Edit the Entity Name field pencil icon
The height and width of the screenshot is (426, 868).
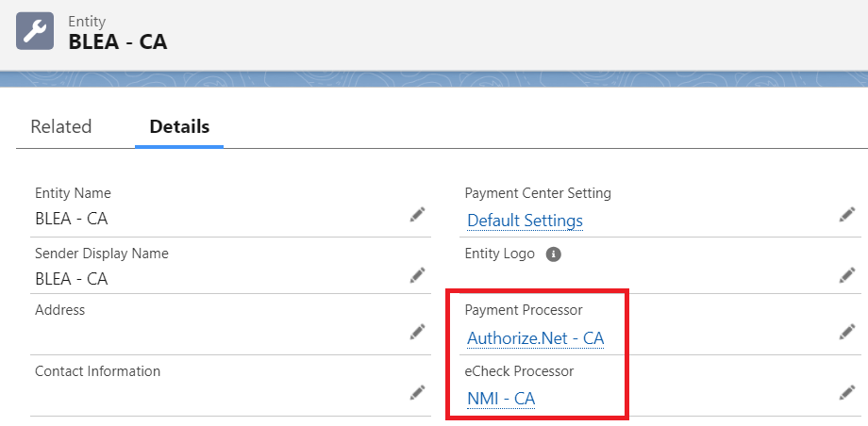pyautogui.click(x=417, y=215)
